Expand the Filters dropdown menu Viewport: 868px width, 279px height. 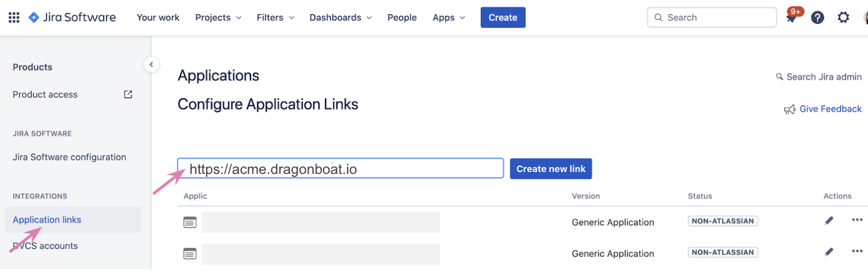275,18
